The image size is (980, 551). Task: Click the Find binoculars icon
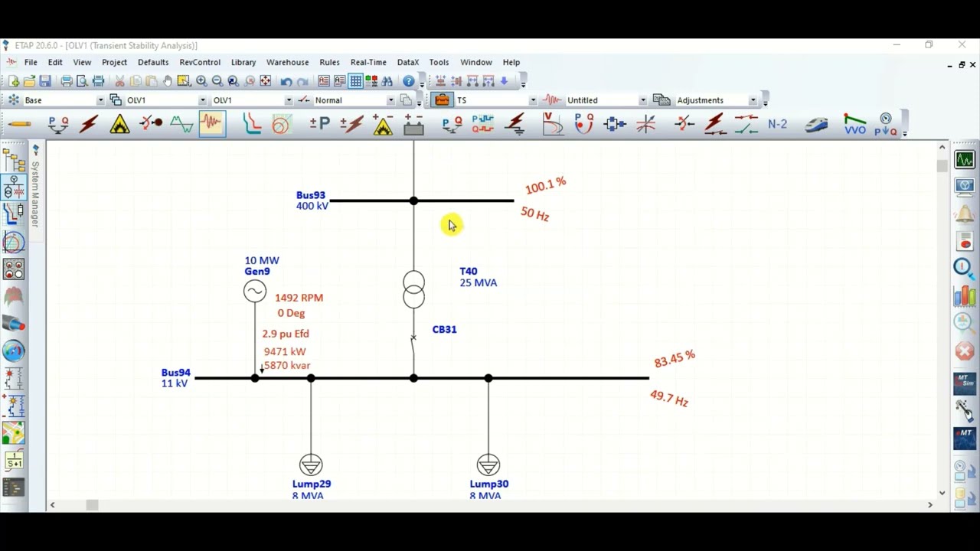387,81
